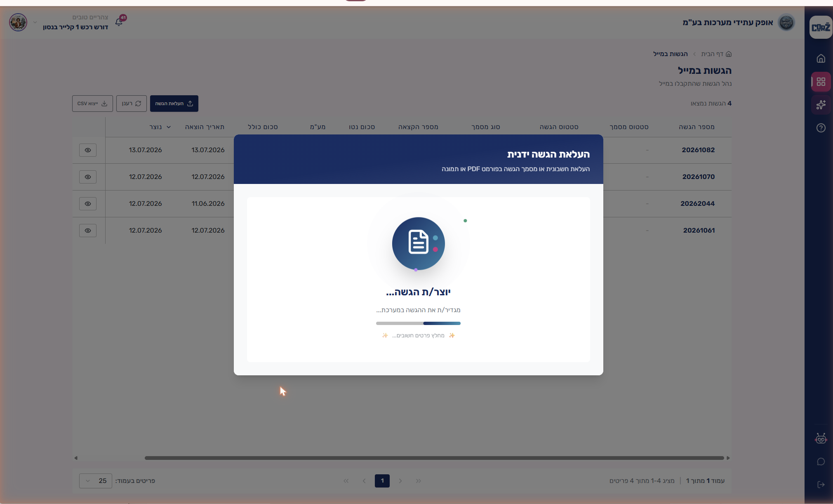Screen dimensions: 833x504
Task: Open the robot assistant sidebar icon
Action: pos(821,438)
